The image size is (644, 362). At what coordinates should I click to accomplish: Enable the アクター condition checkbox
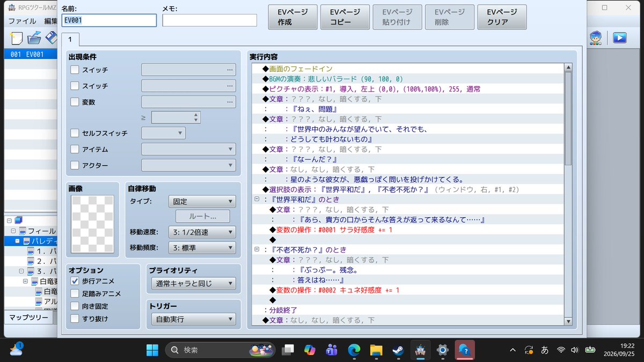click(x=75, y=165)
